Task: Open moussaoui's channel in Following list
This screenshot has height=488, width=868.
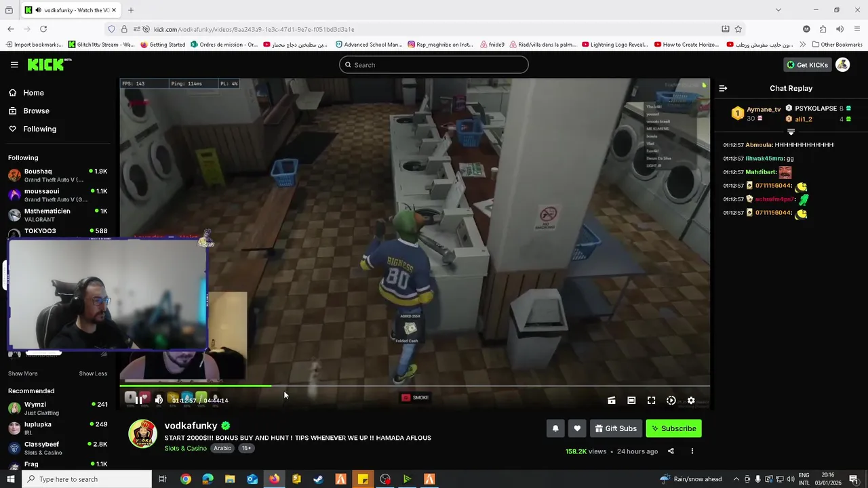Action: click(x=58, y=195)
